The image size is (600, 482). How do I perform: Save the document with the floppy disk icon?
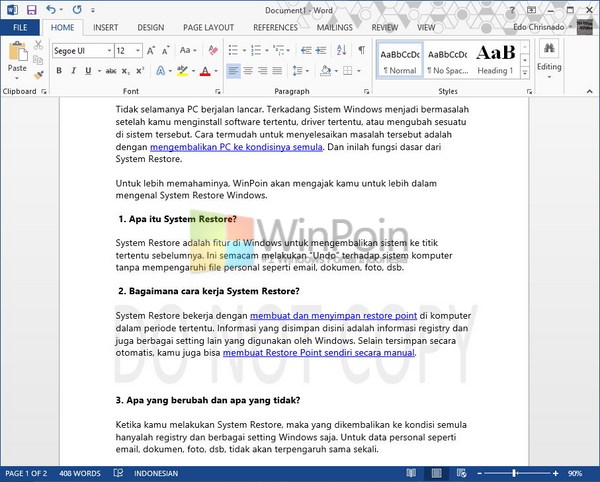tap(31, 10)
